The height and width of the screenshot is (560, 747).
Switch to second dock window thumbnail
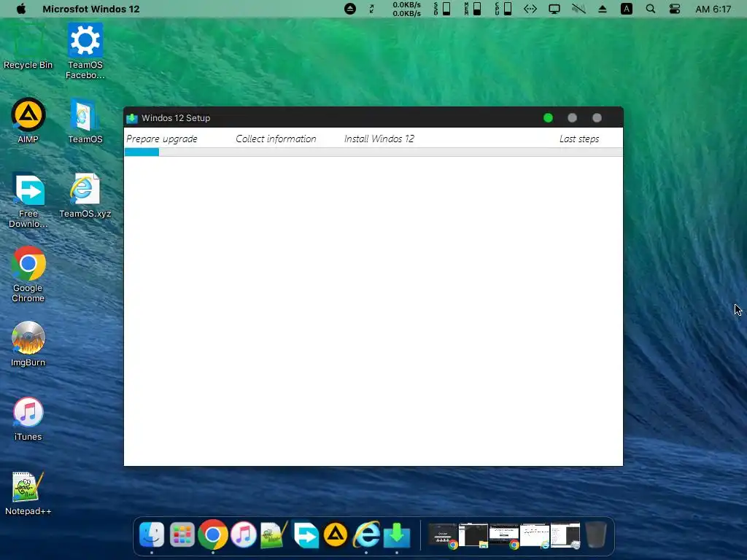473,535
